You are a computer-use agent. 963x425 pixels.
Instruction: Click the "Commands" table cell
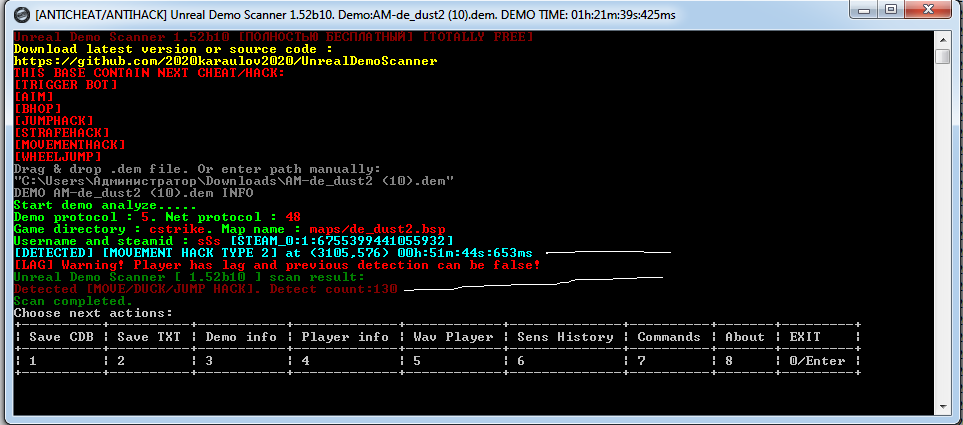pyautogui.click(x=669, y=337)
